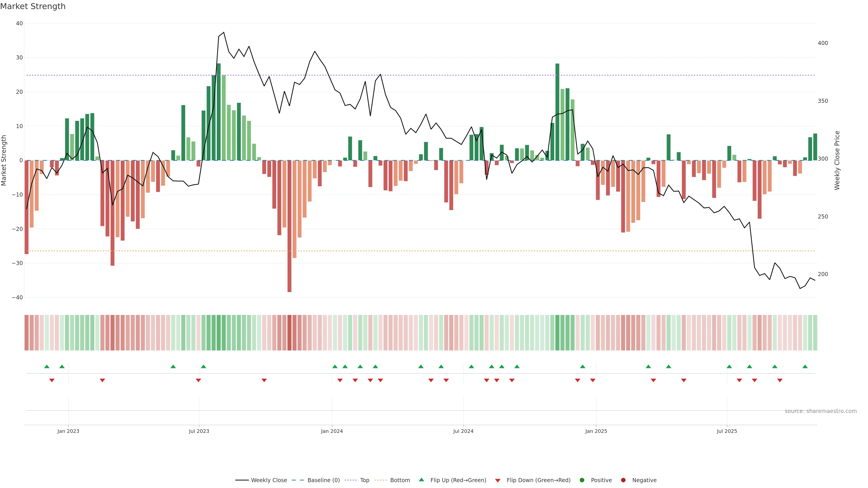Click the Negative red circle legend icon
This screenshot has height=488, width=868.
coord(623,480)
